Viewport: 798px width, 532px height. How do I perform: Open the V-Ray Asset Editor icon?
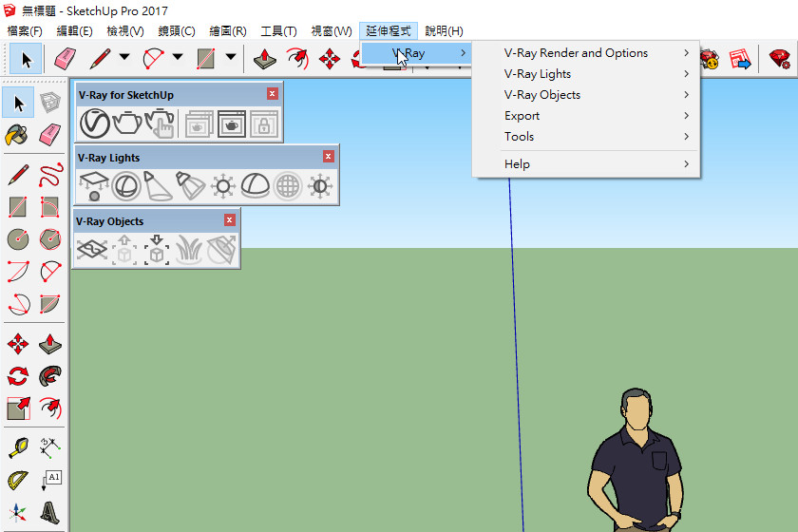tap(95, 123)
